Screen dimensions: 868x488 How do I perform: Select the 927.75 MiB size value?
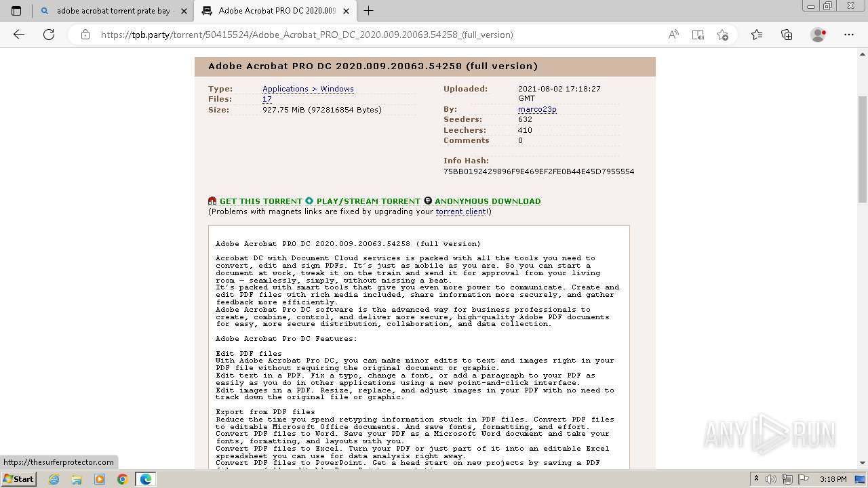click(x=322, y=110)
